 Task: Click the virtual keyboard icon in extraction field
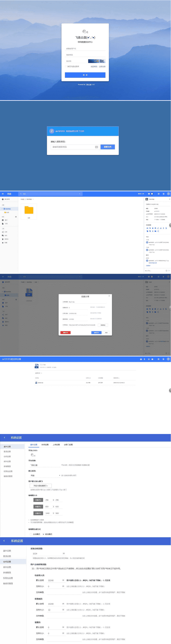(97, 147)
